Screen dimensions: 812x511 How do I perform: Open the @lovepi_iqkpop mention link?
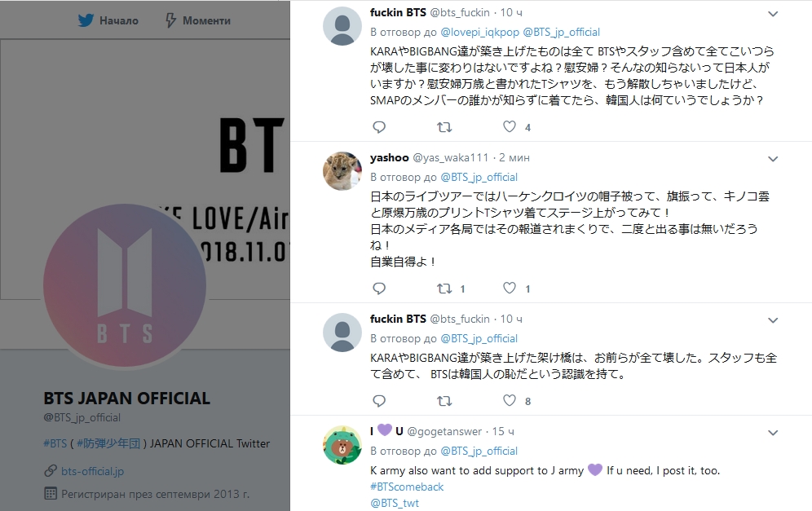(x=479, y=32)
